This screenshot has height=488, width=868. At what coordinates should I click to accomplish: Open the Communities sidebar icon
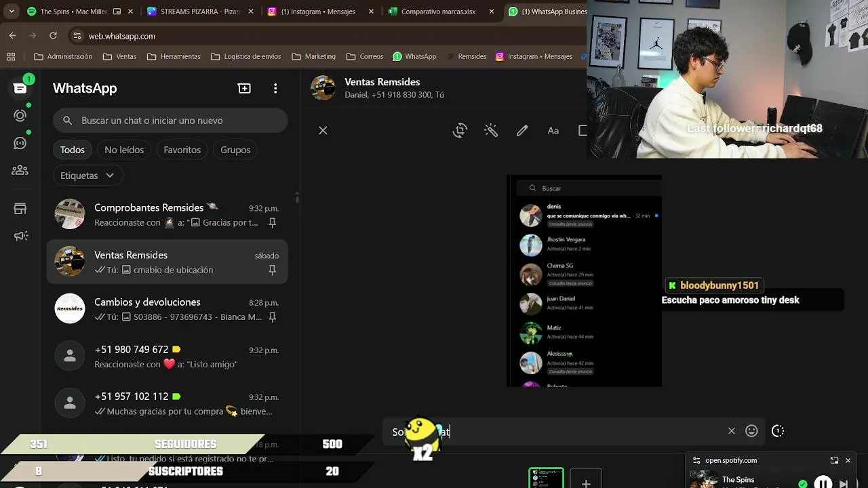click(x=20, y=170)
